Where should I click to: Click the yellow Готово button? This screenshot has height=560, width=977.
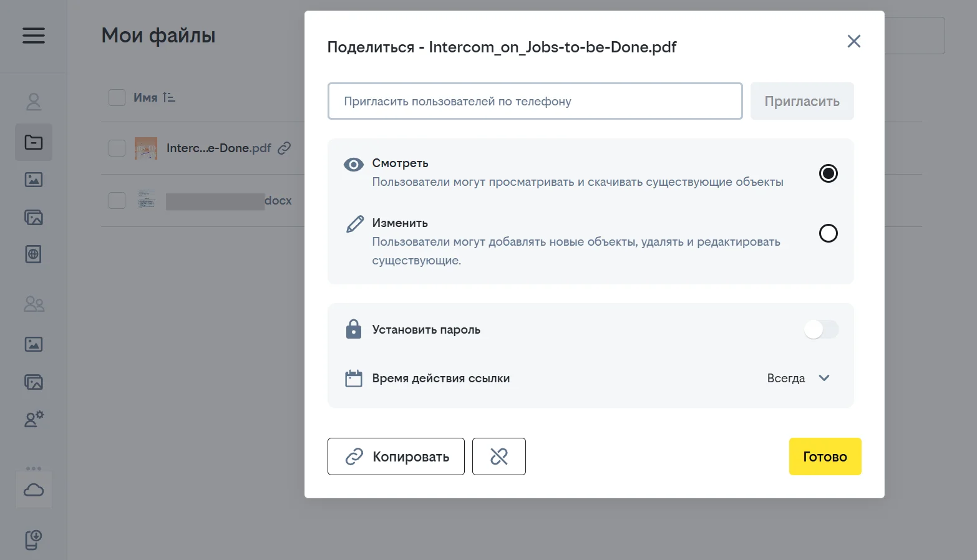tap(824, 456)
